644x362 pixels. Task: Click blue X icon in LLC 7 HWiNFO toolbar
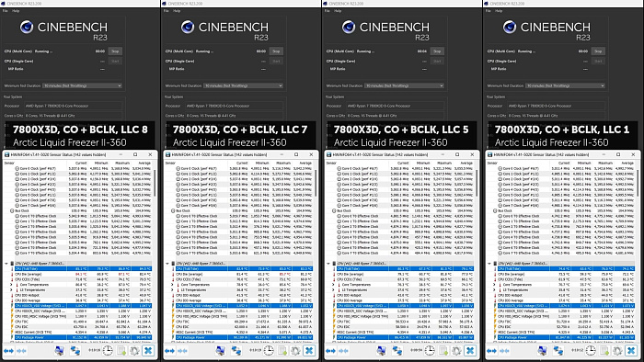[309, 351]
